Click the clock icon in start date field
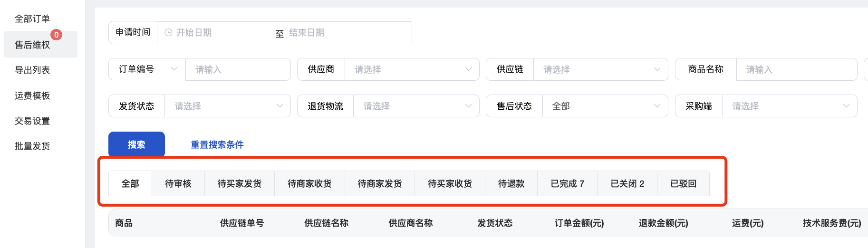The width and height of the screenshot is (868, 248). coord(168,33)
